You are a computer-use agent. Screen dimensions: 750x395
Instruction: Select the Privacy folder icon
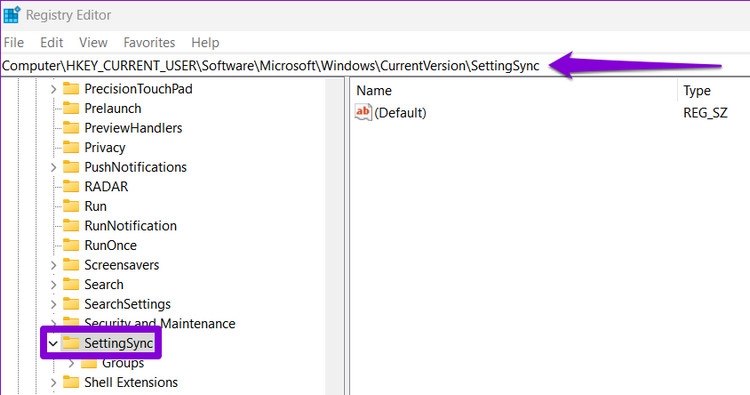click(71, 147)
